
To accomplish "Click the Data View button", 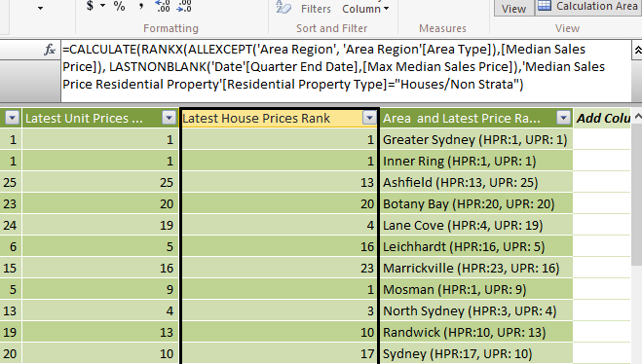I will (x=513, y=8).
